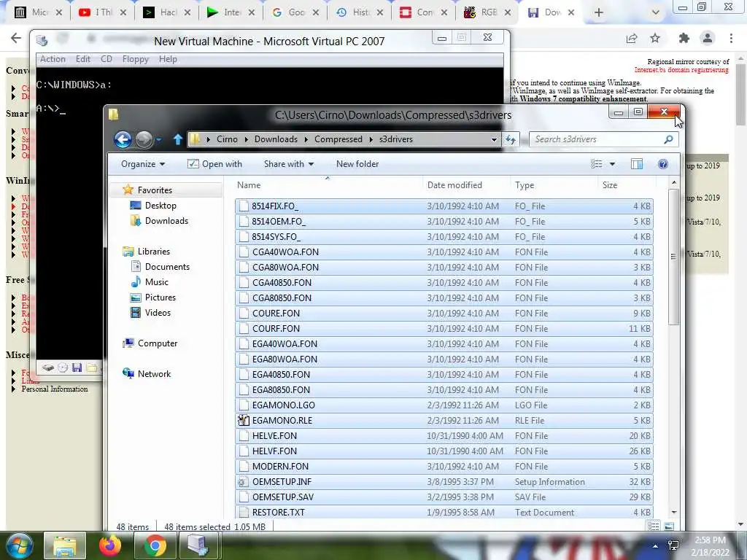The height and width of the screenshot is (560, 747).
Task: Expand the address bar history dropdown
Action: [x=494, y=139]
